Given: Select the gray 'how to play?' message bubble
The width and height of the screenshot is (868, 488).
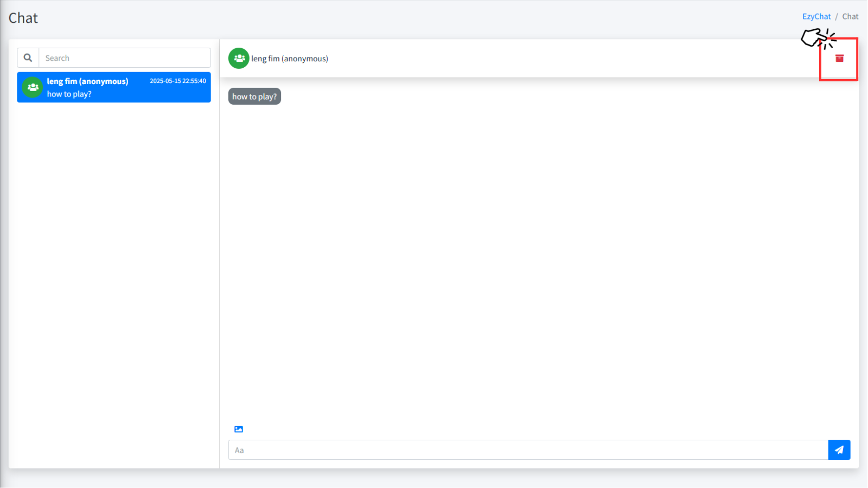Looking at the screenshot, I should (254, 97).
